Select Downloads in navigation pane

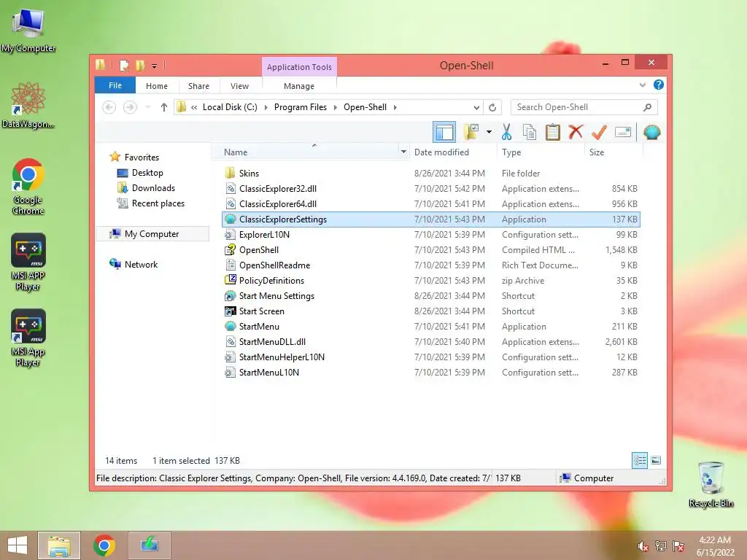tap(153, 187)
